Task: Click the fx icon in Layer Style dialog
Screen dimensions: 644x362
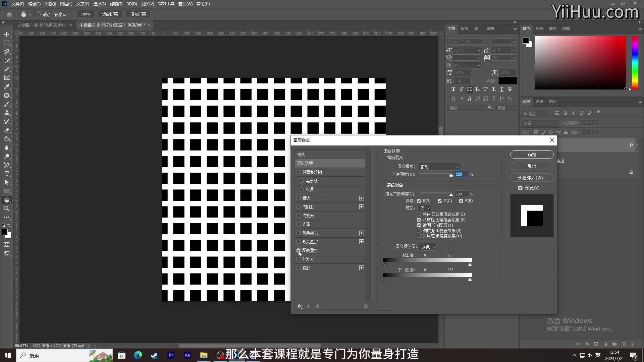Action: click(x=300, y=306)
